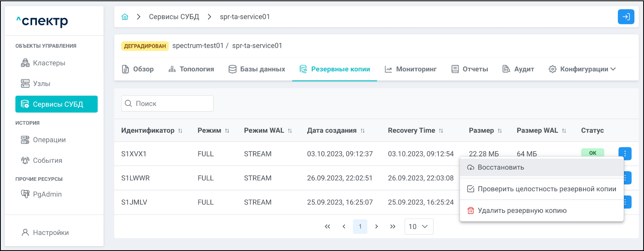644x251 pixels.
Task: Open Настройки at the sidebar bottom
Action: (51, 233)
